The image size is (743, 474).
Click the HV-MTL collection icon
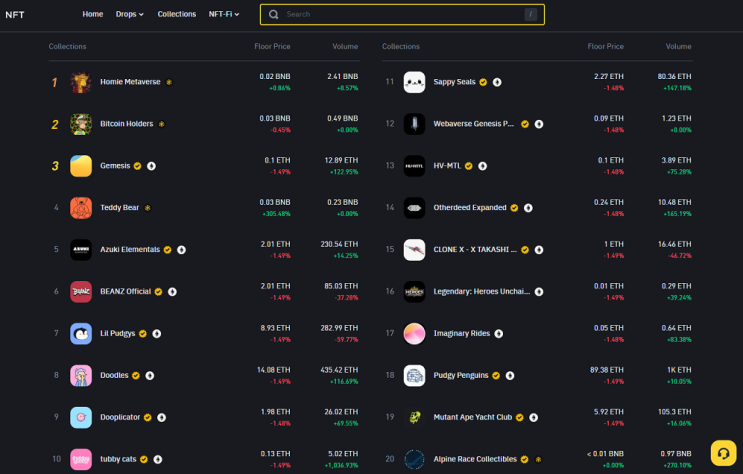414,166
